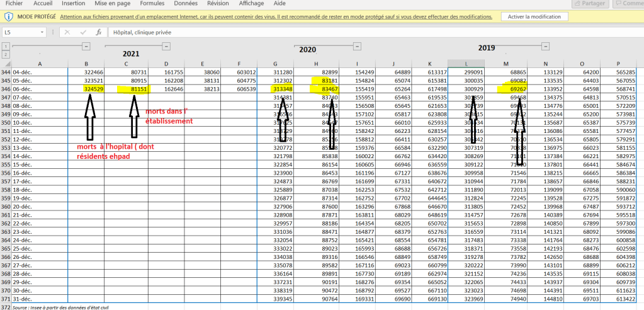Collapse the 2021 column group above column D

coord(166,46)
